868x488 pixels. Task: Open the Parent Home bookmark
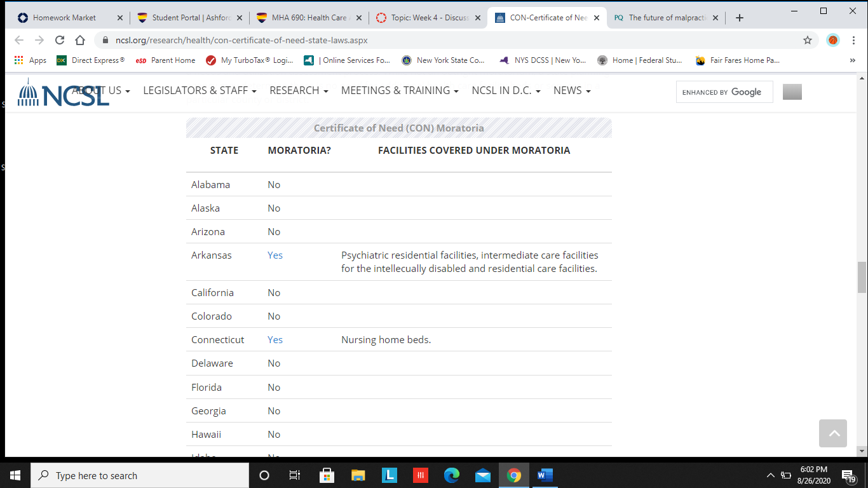(x=165, y=60)
